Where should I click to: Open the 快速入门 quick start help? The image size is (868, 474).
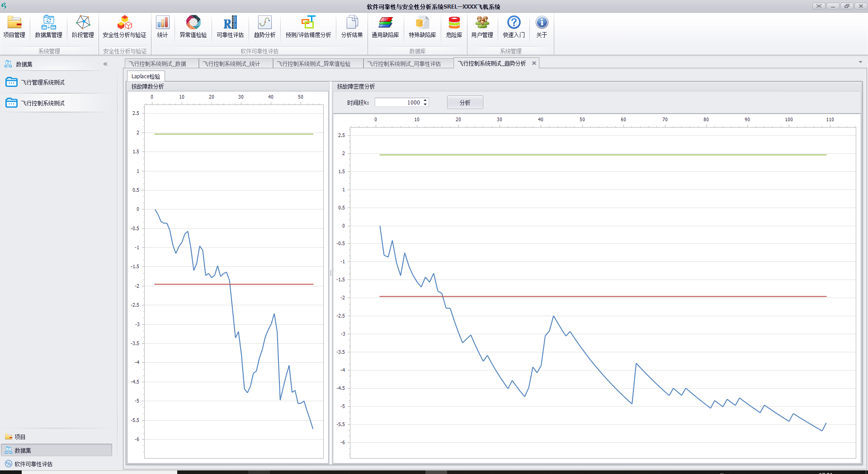[x=514, y=27]
